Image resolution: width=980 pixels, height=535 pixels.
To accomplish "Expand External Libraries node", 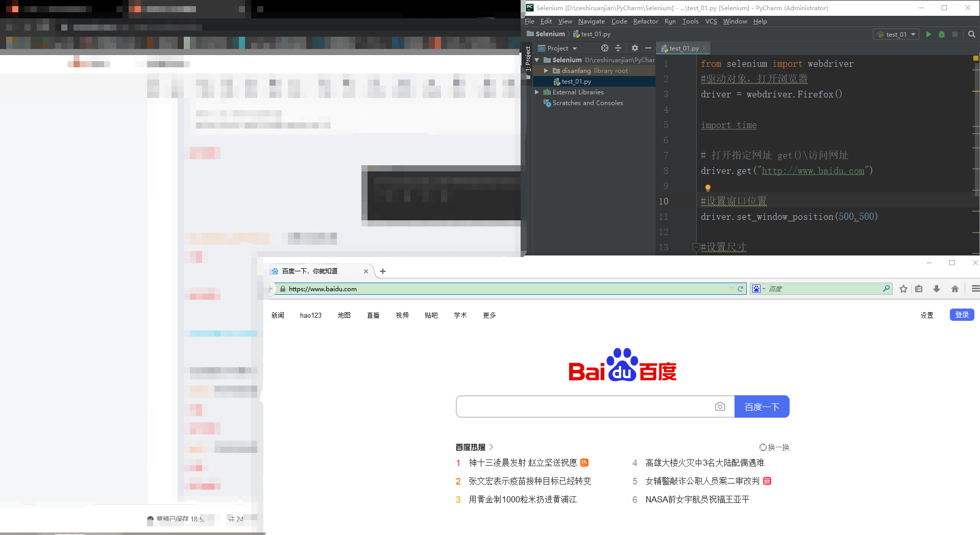I will coord(537,92).
